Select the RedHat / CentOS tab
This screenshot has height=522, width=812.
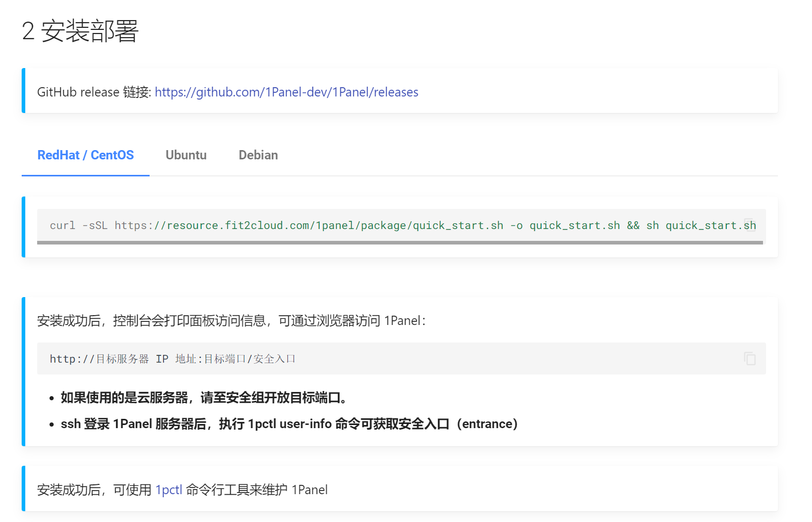tap(86, 155)
